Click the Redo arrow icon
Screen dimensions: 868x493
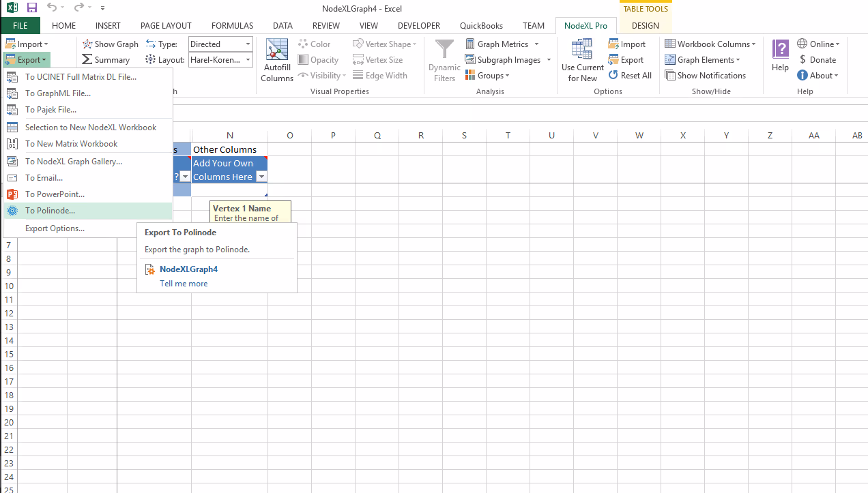tap(78, 8)
